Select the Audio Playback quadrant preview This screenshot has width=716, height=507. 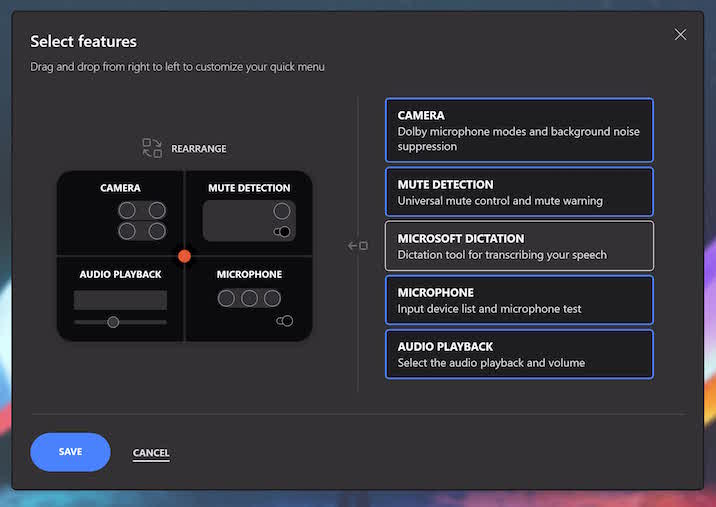pyautogui.click(x=120, y=299)
